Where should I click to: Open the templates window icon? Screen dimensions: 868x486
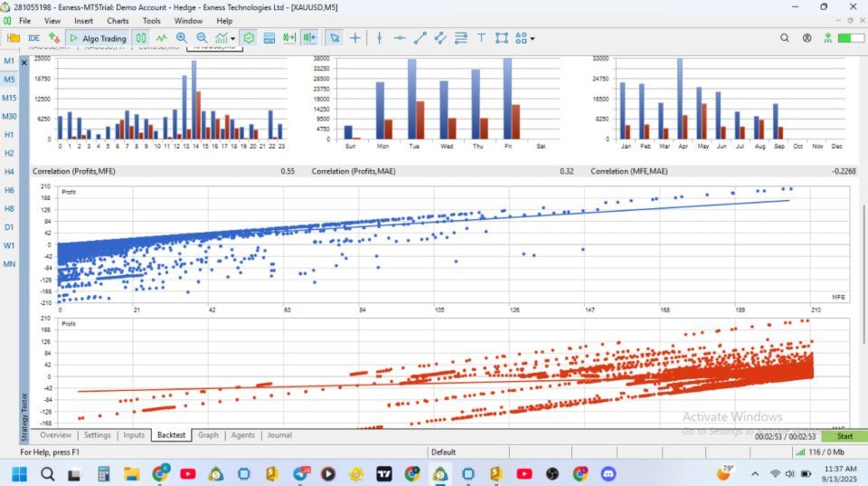(x=269, y=38)
